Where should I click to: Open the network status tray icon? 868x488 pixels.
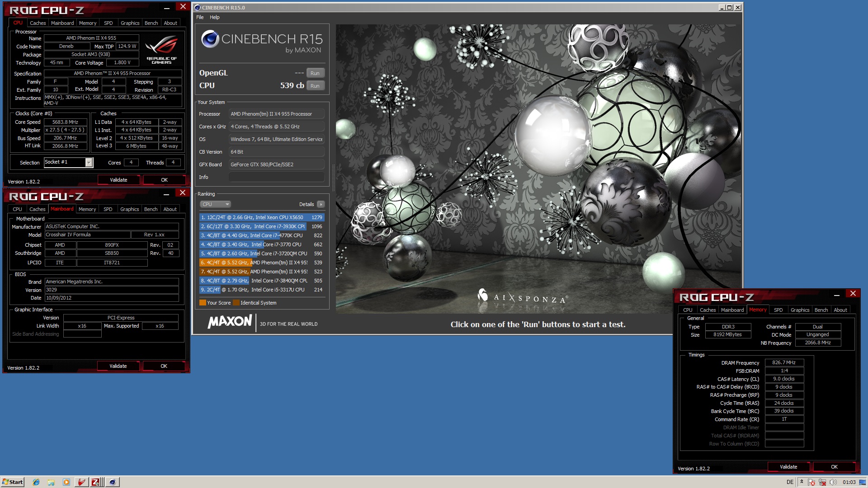[822, 482]
